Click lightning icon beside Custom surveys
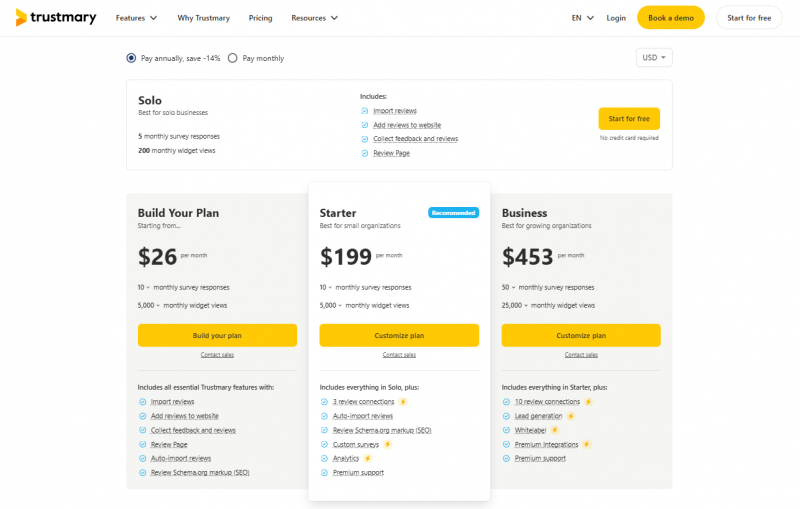The width and height of the screenshot is (800, 509). pos(388,444)
